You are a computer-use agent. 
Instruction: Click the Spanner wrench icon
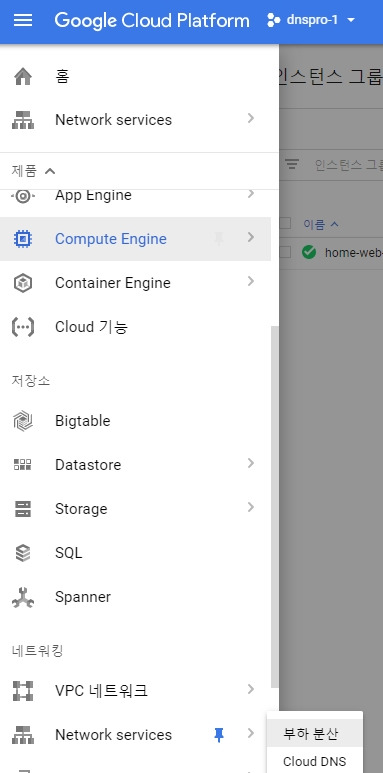tap(23, 597)
